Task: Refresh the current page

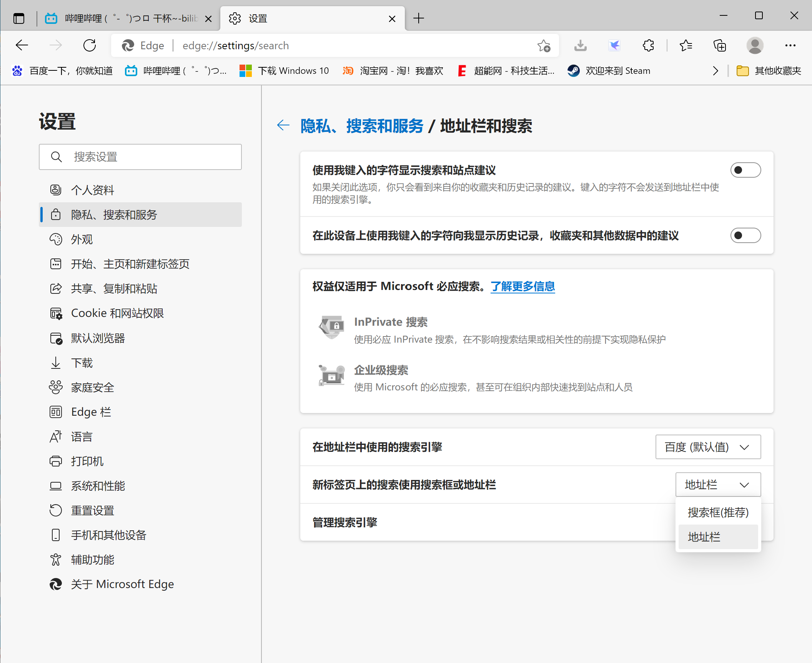Action: [x=90, y=45]
